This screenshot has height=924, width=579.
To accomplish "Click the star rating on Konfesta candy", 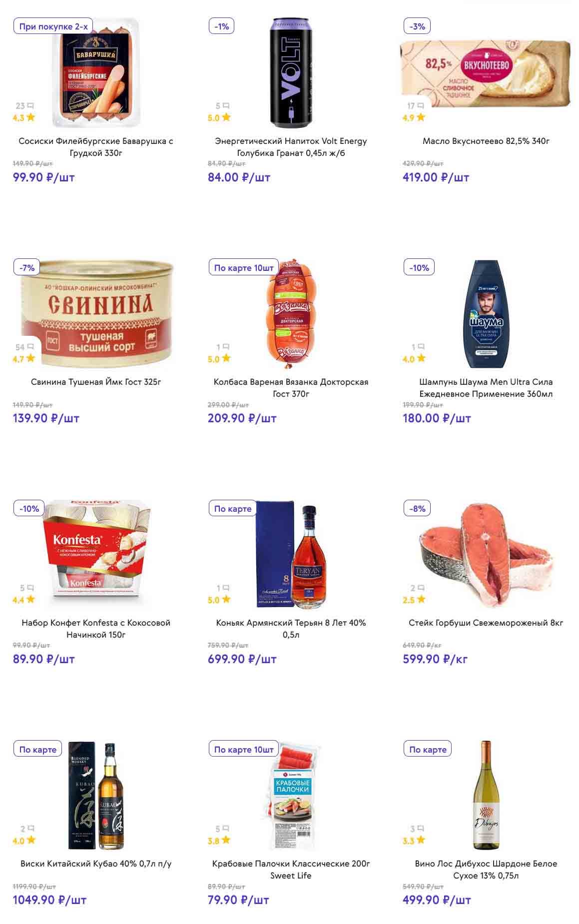I will pyautogui.click(x=31, y=599).
